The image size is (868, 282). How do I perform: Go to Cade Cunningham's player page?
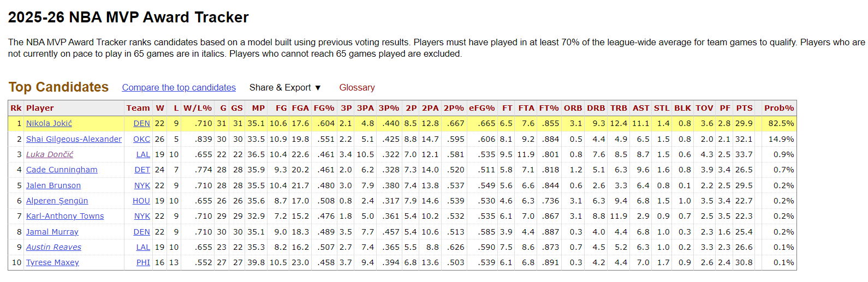[x=62, y=170]
